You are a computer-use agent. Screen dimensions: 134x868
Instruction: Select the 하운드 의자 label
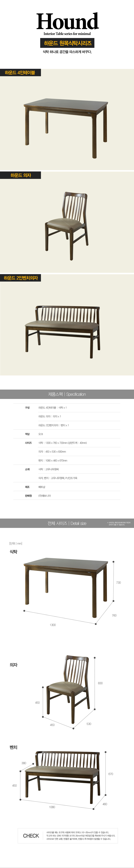(21, 175)
